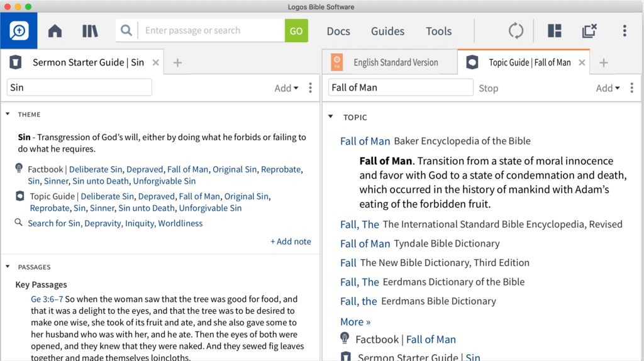The width and height of the screenshot is (644, 361).
Task: Click Factbook Original Sin link
Action: pos(235,169)
